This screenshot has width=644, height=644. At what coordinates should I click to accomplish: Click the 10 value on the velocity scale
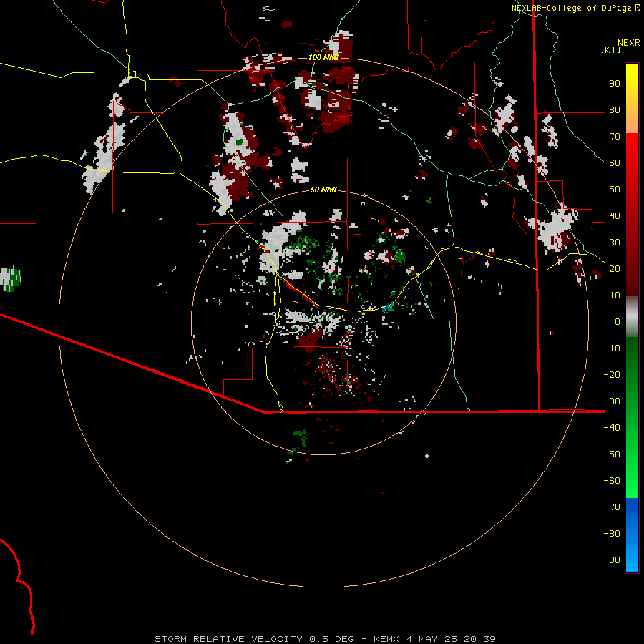(615, 296)
